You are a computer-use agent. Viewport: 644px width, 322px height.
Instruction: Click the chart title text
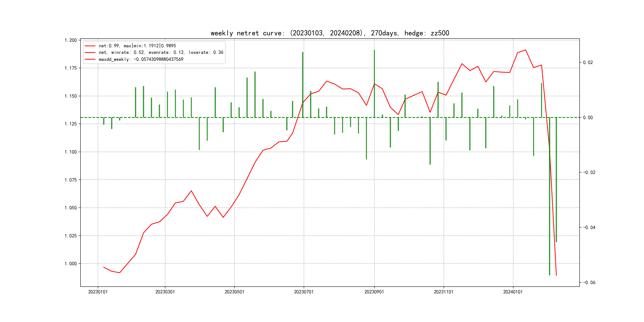point(330,33)
